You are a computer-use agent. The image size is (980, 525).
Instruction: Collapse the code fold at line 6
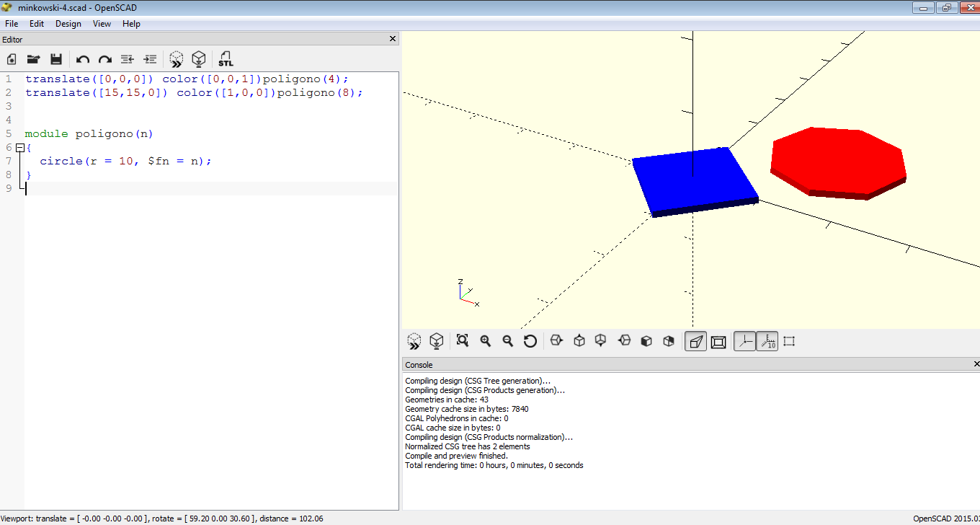pyautogui.click(x=19, y=148)
